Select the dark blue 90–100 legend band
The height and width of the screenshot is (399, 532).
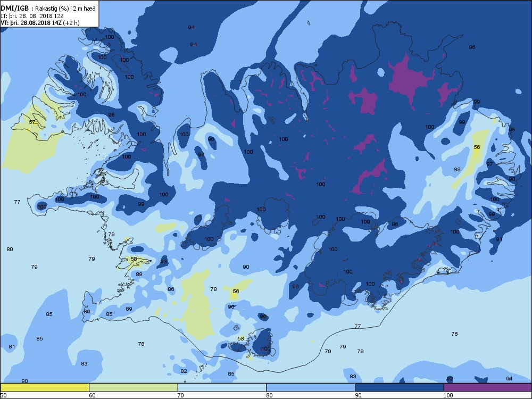[400, 387]
